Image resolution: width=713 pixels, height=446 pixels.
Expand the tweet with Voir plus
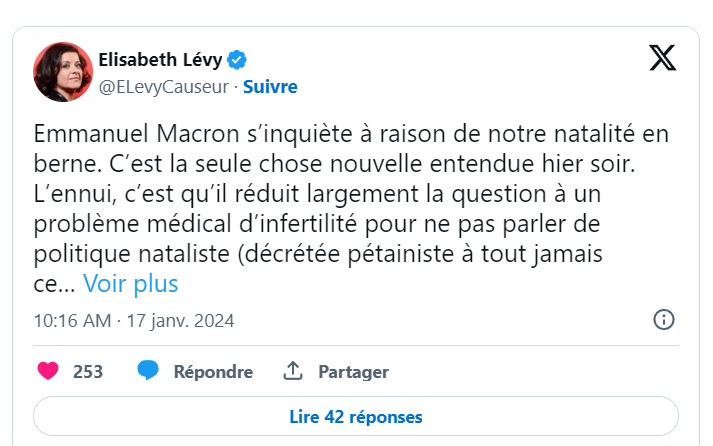131,284
